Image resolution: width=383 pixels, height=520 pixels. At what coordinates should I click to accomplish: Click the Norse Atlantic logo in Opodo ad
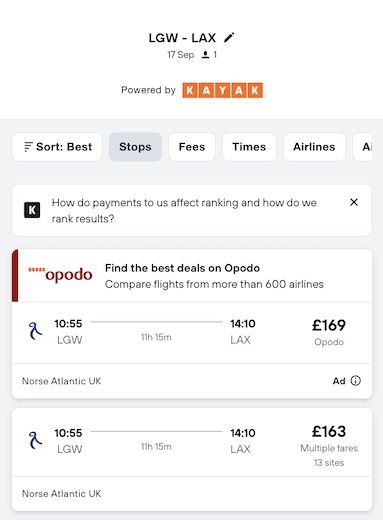click(35, 331)
